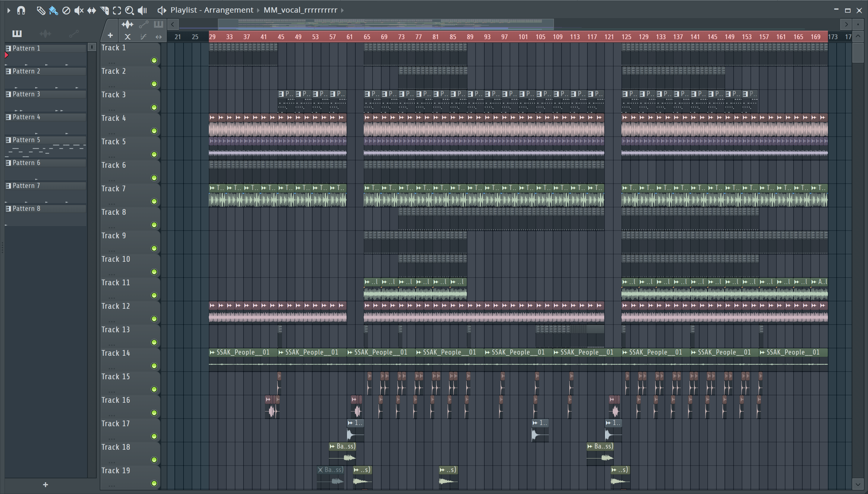Select Pattern 6 in picker
The width and height of the screenshot is (868, 494).
[x=46, y=163]
